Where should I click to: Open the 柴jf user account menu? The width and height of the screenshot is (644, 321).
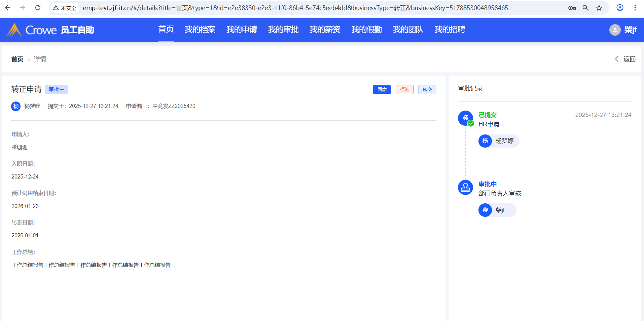coord(623,30)
